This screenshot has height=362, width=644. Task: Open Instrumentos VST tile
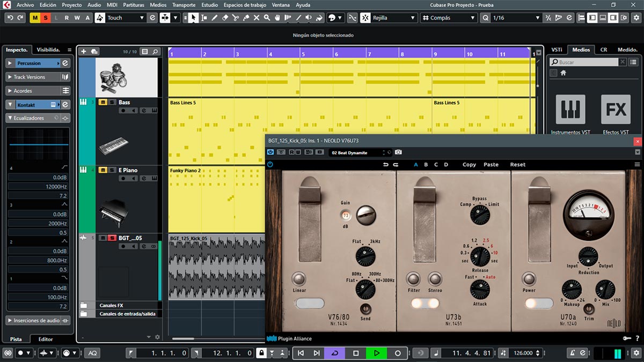click(x=570, y=109)
